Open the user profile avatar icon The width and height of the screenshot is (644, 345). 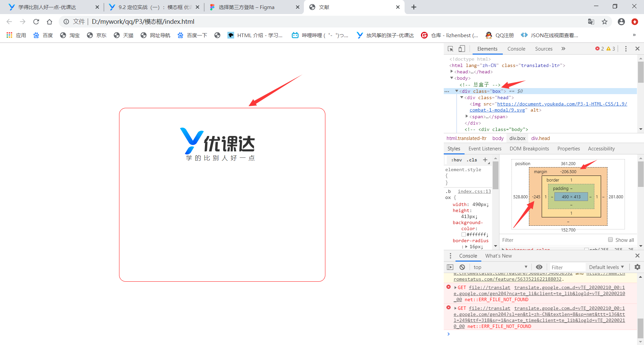pos(621,22)
